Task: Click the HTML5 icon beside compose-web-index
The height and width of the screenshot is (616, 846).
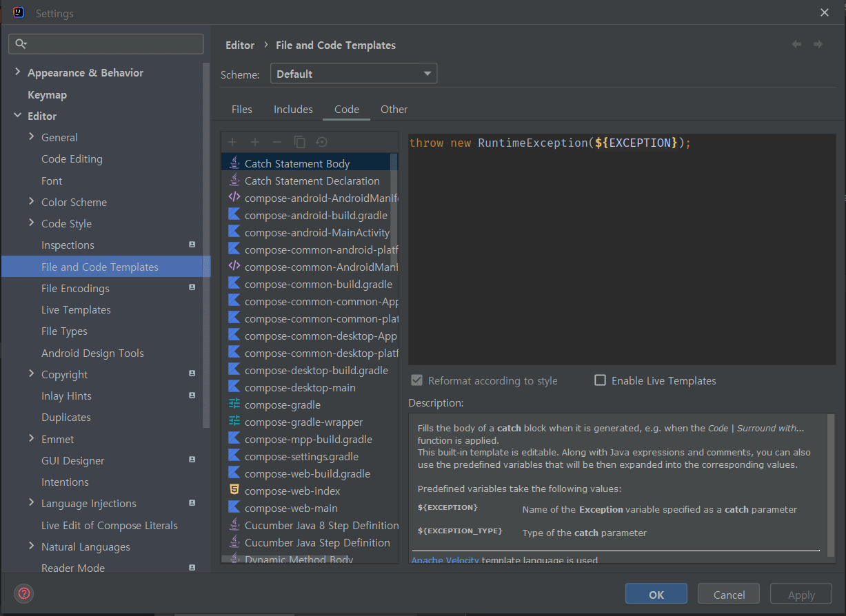Action: tap(234, 491)
